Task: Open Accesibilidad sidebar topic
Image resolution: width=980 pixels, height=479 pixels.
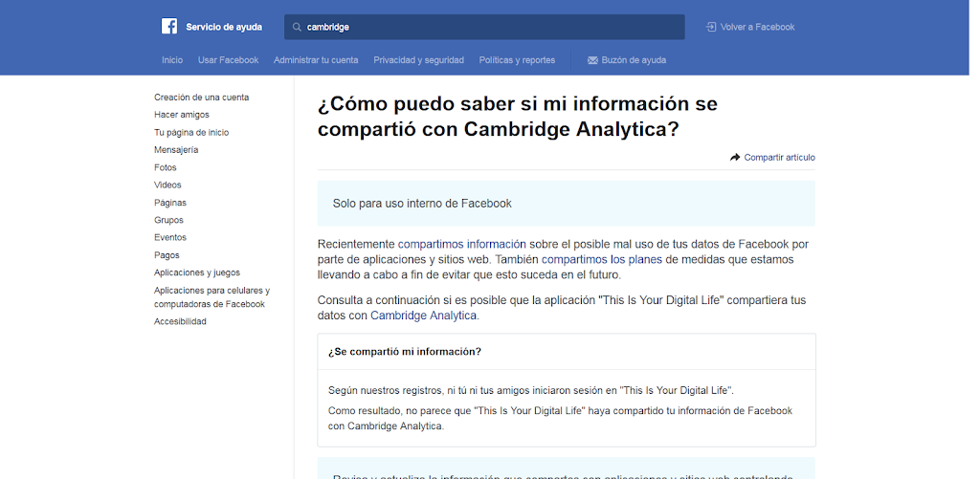Action: click(180, 321)
